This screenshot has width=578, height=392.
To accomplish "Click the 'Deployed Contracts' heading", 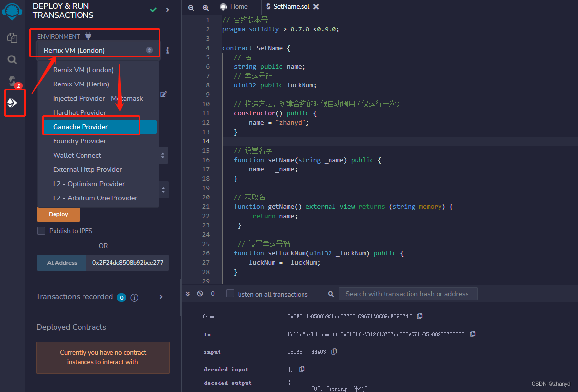I will coord(71,327).
